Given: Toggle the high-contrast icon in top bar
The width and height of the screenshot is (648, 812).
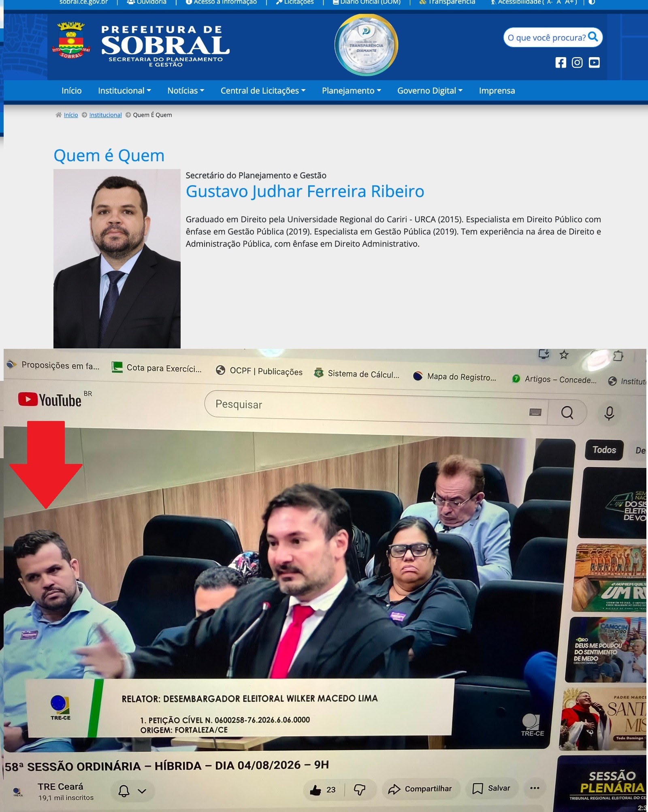Looking at the screenshot, I should (x=592, y=2).
